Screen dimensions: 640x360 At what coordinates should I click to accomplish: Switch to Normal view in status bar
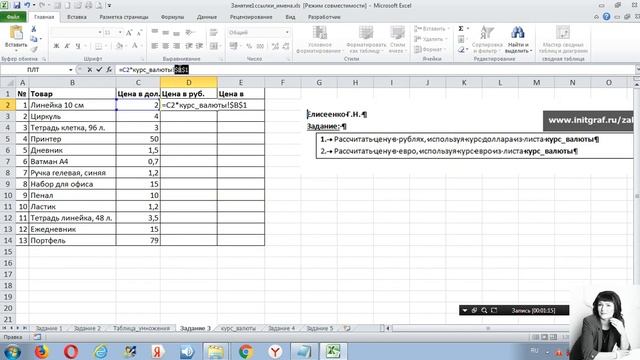pyautogui.click(x=535, y=337)
